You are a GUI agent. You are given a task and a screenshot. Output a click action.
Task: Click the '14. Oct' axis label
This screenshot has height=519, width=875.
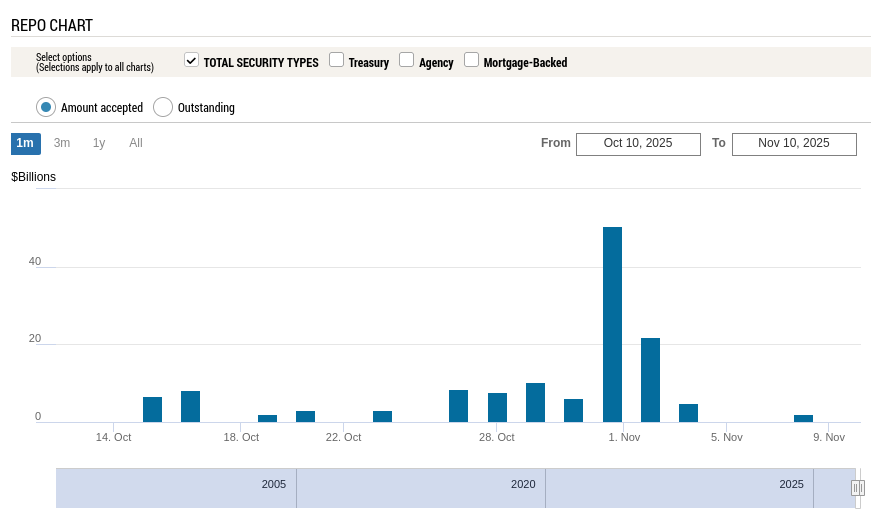[x=113, y=438]
